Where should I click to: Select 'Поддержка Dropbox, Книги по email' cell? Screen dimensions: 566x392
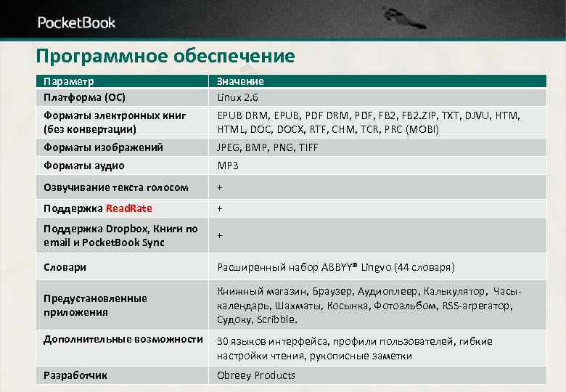coord(120,235)
